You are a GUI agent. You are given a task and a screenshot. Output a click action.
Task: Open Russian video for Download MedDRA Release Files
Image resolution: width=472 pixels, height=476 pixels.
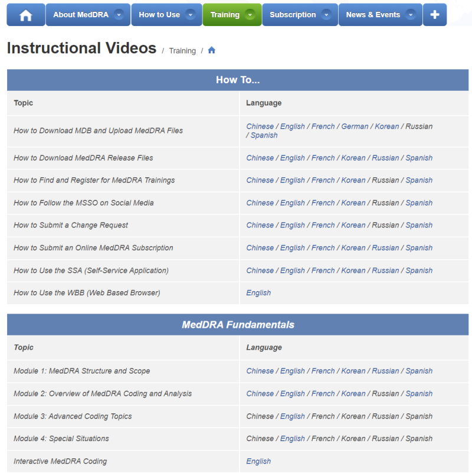tap(385, 158)
